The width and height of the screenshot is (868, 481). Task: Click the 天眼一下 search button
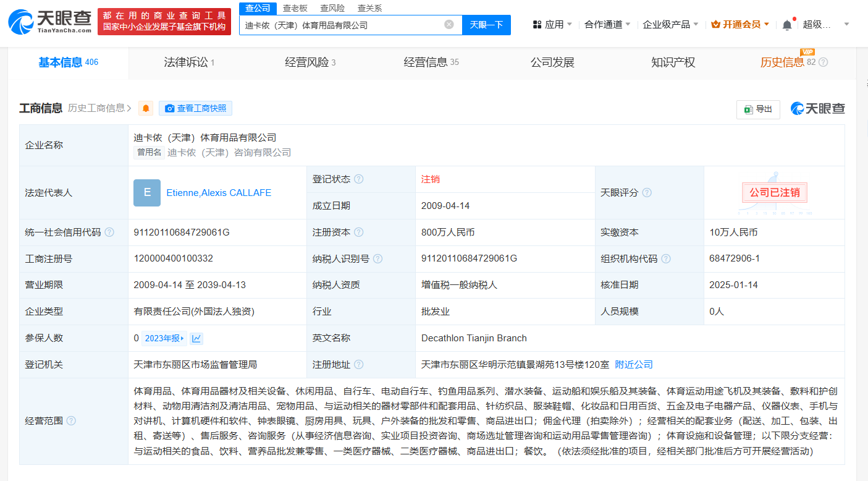coord(486,25)
